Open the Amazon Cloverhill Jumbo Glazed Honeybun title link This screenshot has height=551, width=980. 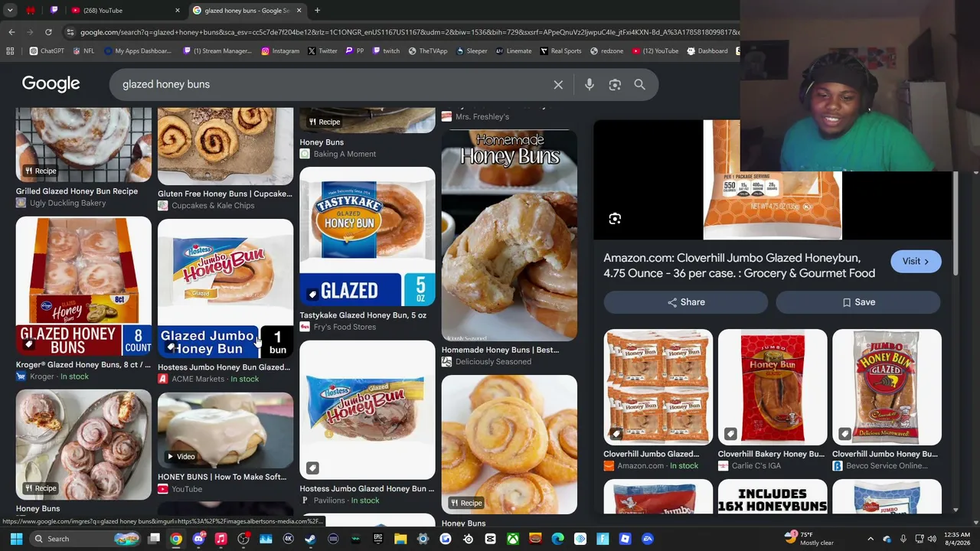[739, 266]
